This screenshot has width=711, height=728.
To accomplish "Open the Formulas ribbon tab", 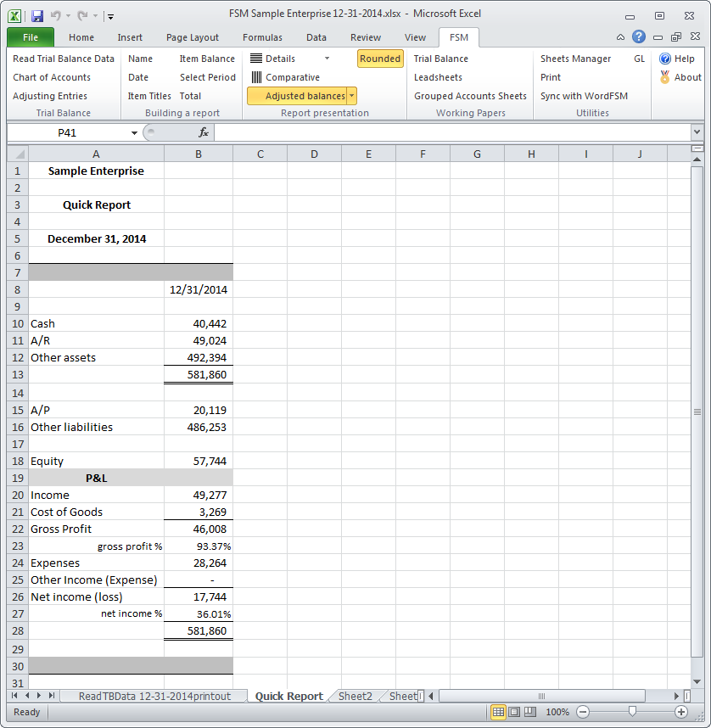I will point(262,37).
